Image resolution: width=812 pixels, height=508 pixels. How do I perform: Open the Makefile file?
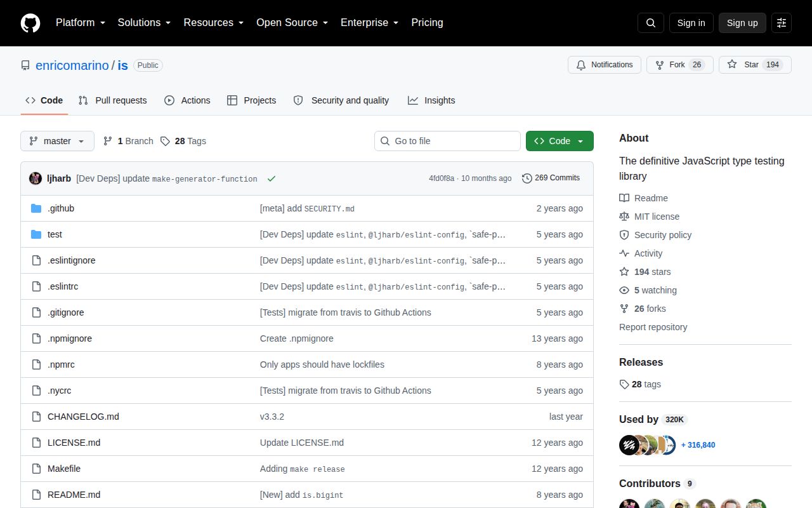pos(64,469)
